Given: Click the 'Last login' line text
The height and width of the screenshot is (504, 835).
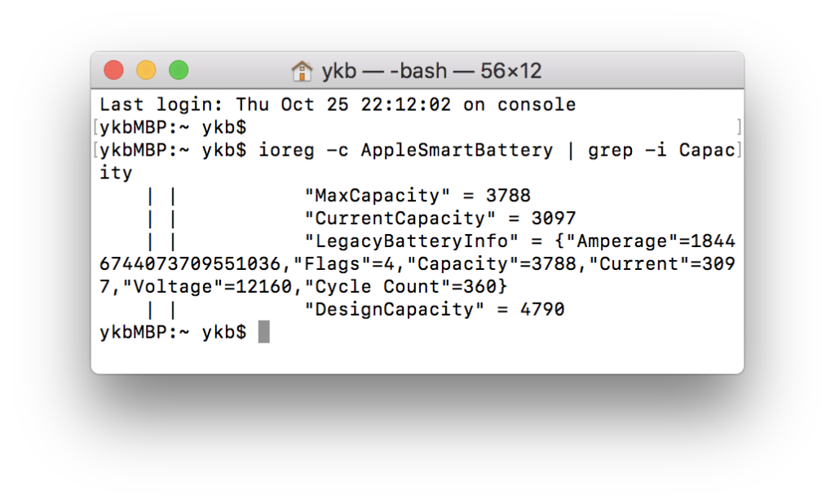Looking at the screenshot, I should pyautogui.click(x=338, y=104).
